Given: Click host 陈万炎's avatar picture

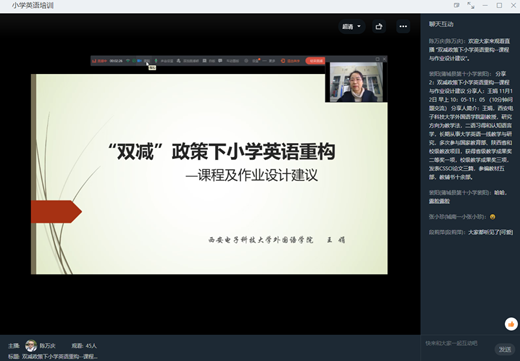Looking at the screenshot, I should coord(31,346).
